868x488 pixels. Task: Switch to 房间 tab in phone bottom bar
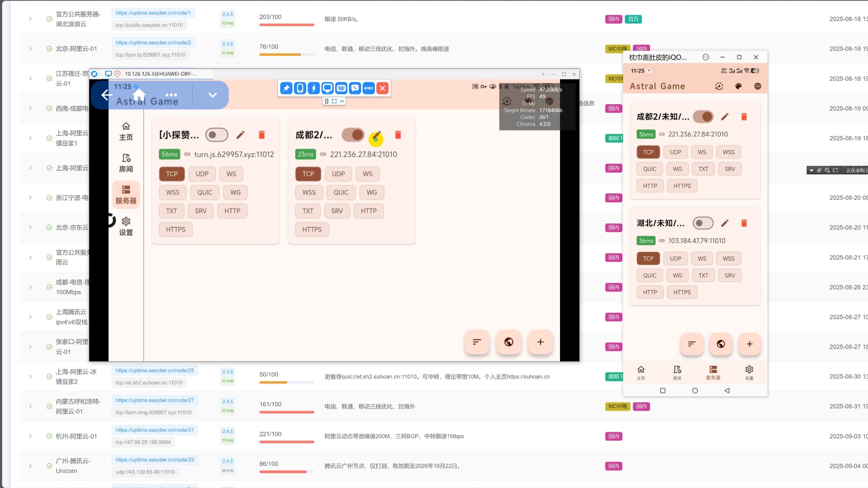677,372
